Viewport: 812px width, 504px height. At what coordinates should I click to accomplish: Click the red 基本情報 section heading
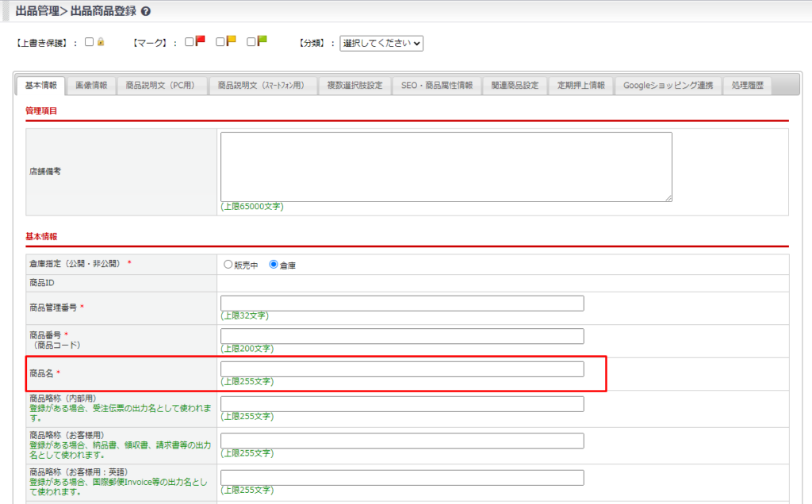tap(41, 236)
